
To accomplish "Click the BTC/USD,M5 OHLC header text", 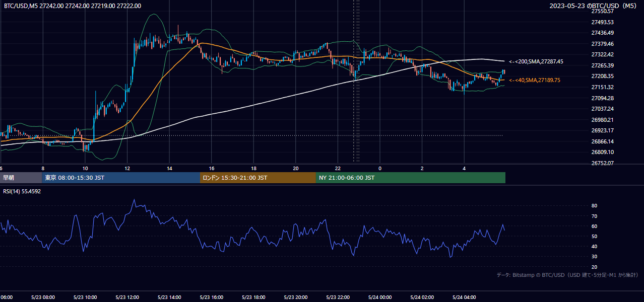I will (73, 6).
